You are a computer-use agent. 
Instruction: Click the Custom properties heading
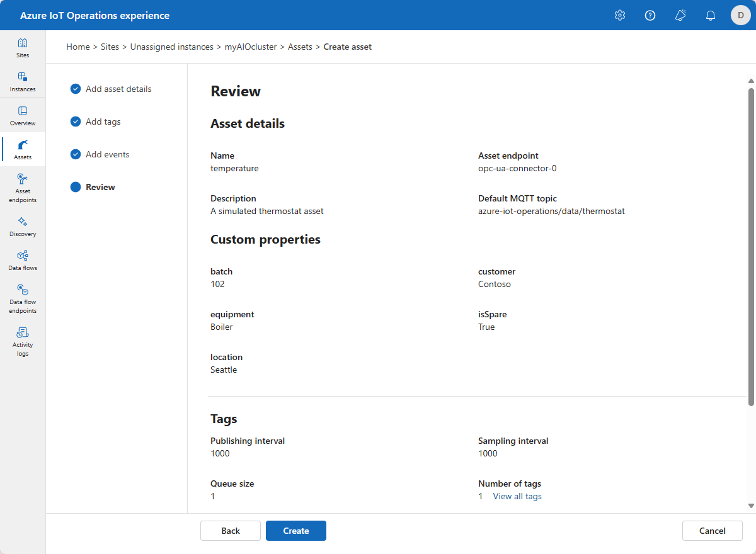(265, 239)
